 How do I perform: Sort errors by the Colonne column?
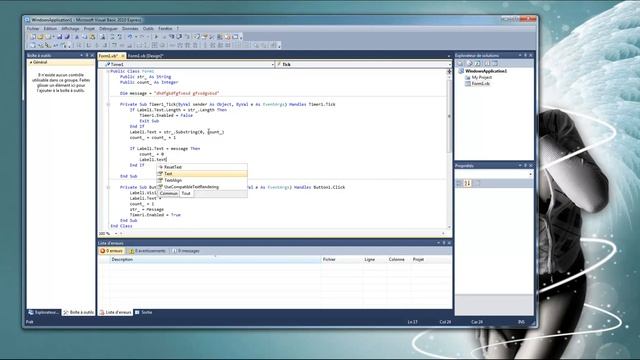point(398,260)
